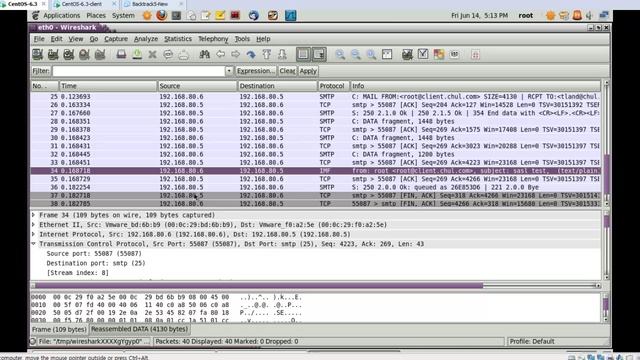
Task: Open the GNOME Applications menu
Action: coord(62,16)
